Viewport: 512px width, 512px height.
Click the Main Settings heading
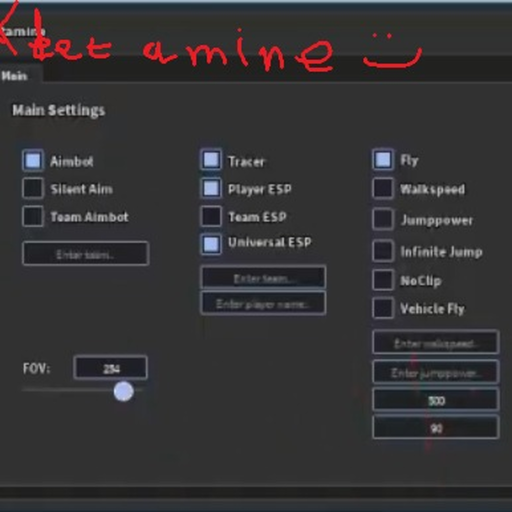pyautogui.click(x=59, y=110)
